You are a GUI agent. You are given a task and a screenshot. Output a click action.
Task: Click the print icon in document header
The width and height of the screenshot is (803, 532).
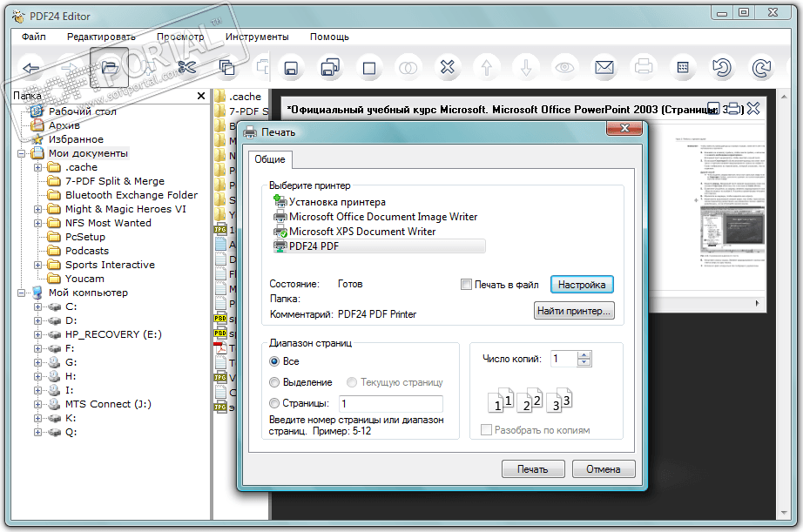click(734, 109)
